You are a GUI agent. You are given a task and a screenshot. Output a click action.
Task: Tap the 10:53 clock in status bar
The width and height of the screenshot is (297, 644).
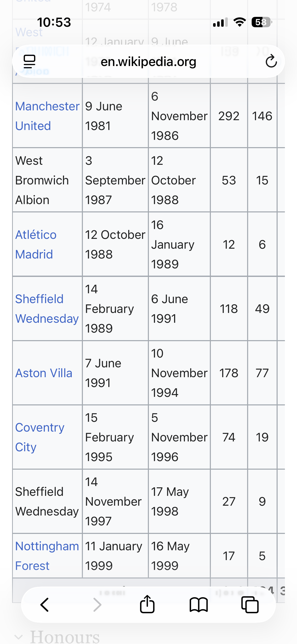[54, 22]
